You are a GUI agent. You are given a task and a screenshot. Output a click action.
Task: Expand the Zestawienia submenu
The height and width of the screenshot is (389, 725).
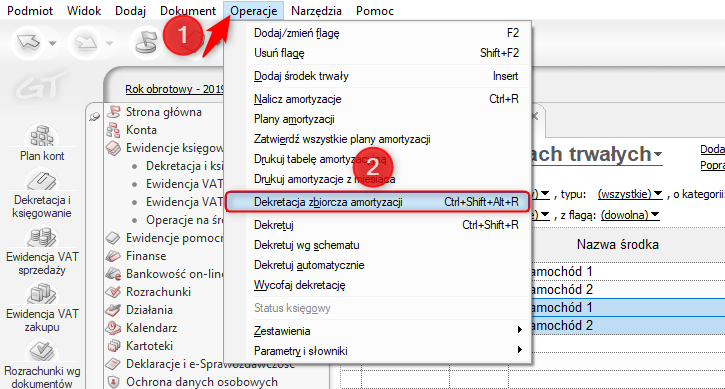point(378,331)
